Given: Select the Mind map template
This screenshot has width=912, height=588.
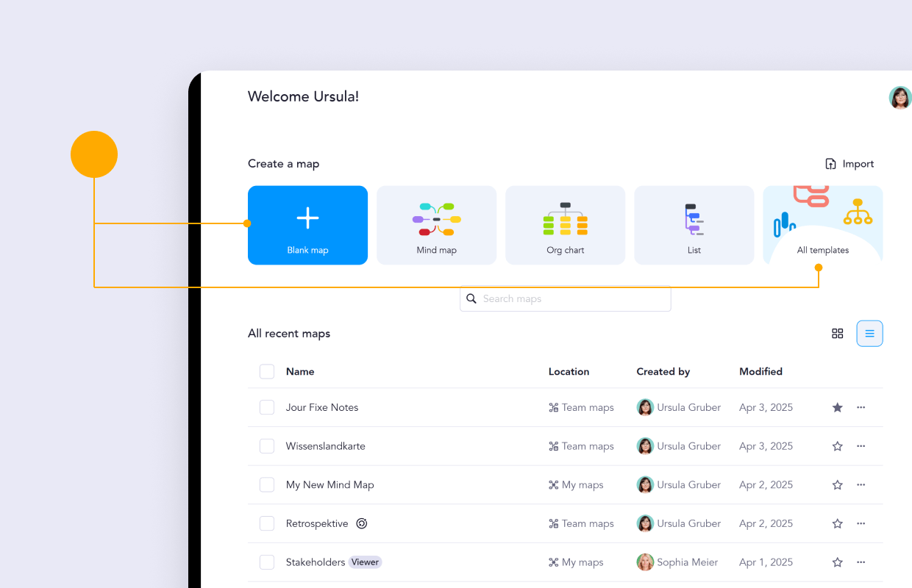Looking at the screenshot, I should (436, 225).
